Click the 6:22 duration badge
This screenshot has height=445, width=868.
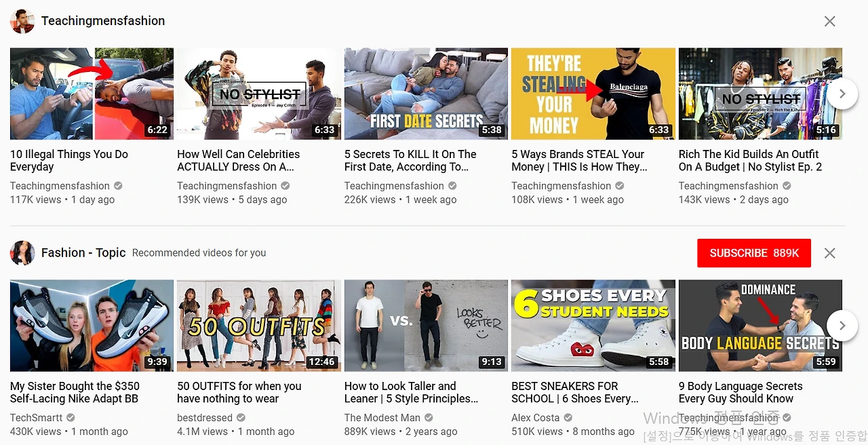point(157,130)
